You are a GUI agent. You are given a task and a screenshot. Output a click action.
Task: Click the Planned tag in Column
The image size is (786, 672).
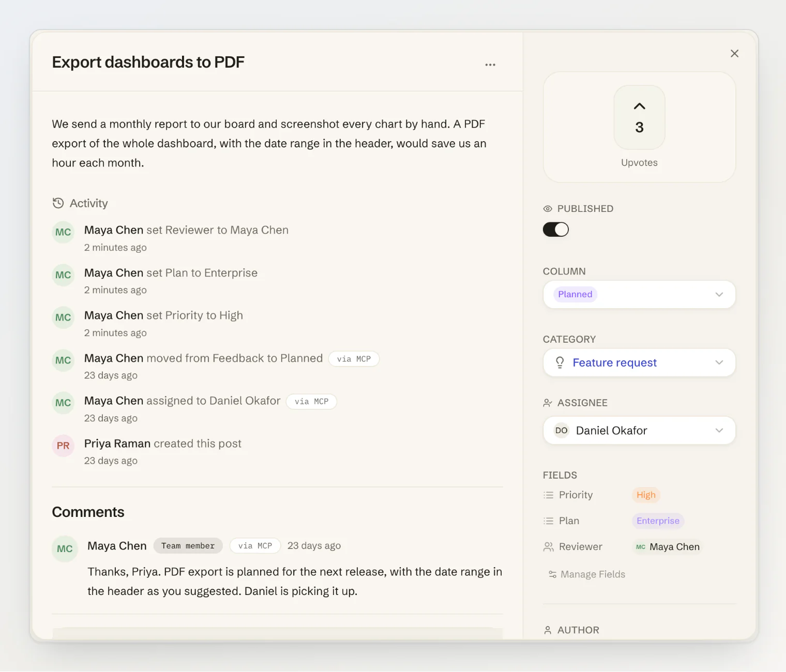coord(575,295)
